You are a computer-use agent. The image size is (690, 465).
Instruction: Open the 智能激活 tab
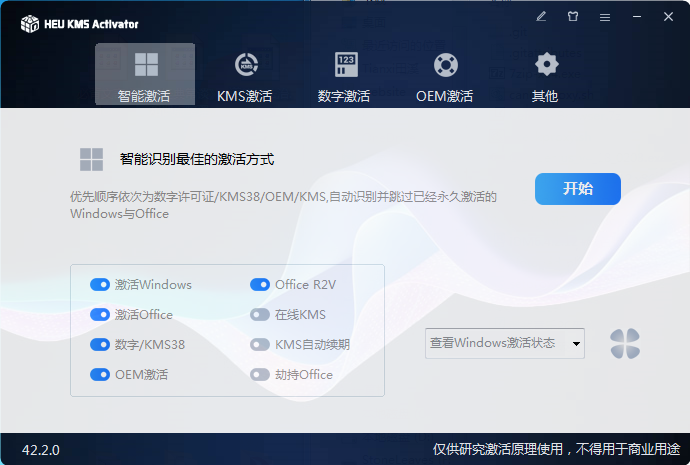pyautogui.click(x=145, y=74)
